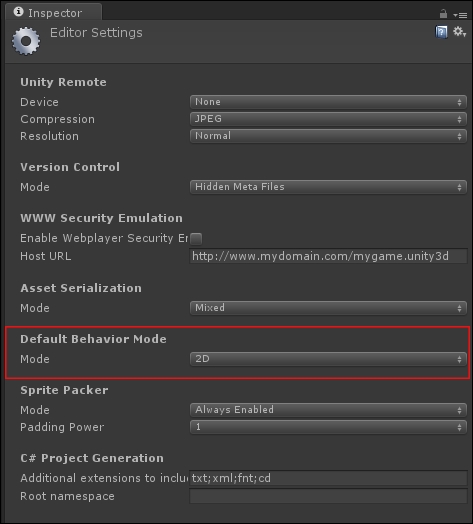The image size is (473, 524).
Task: Open Version Control Mode dropdown
Action: pos(328,187)
